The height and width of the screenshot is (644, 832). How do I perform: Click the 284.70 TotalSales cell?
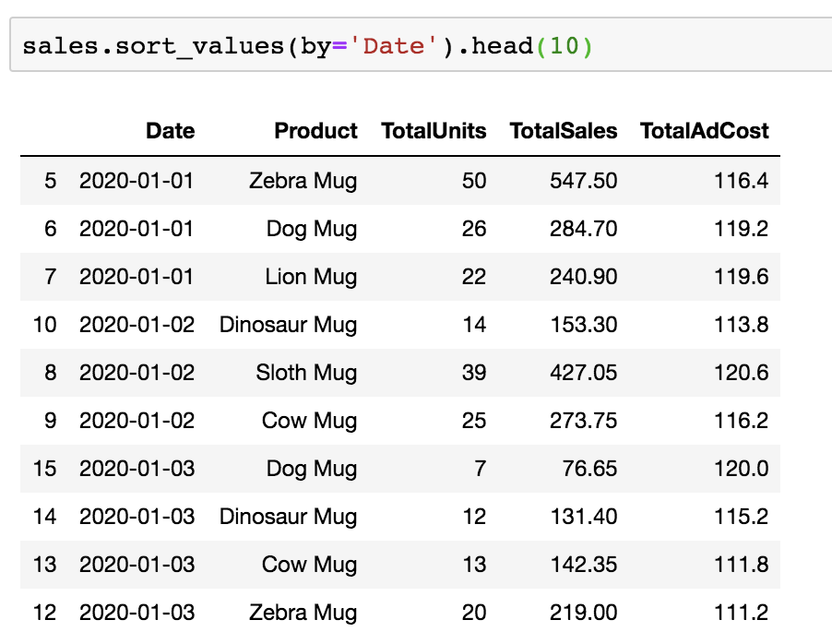[585, 228]
